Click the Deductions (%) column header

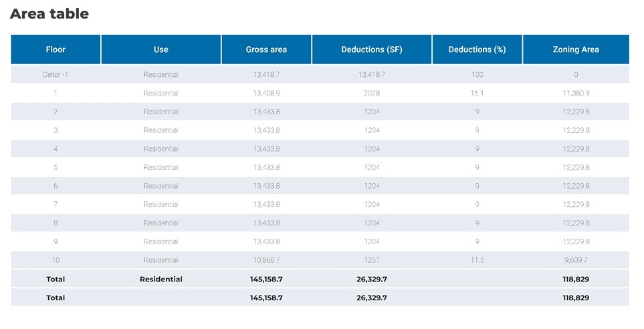click(477, 49)
